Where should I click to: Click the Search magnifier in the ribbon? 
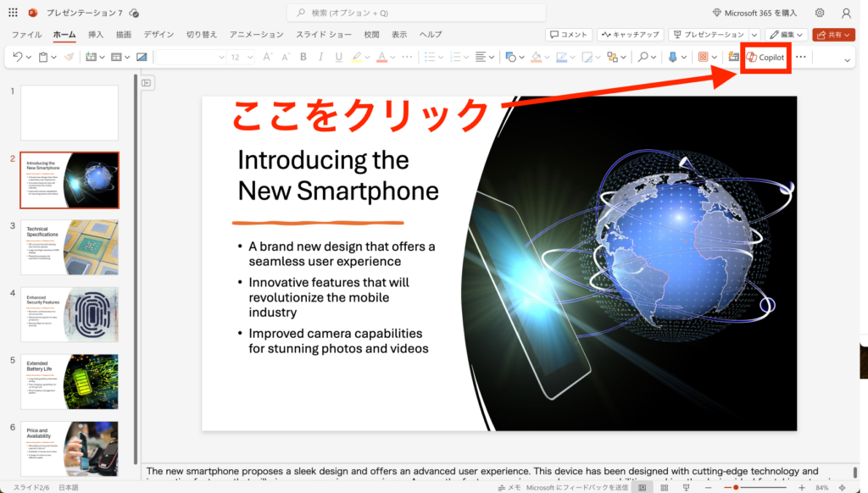645,58
